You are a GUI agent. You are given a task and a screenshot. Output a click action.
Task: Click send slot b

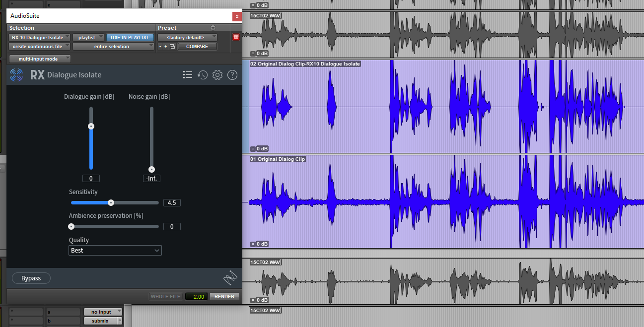(x=63, y=321)
